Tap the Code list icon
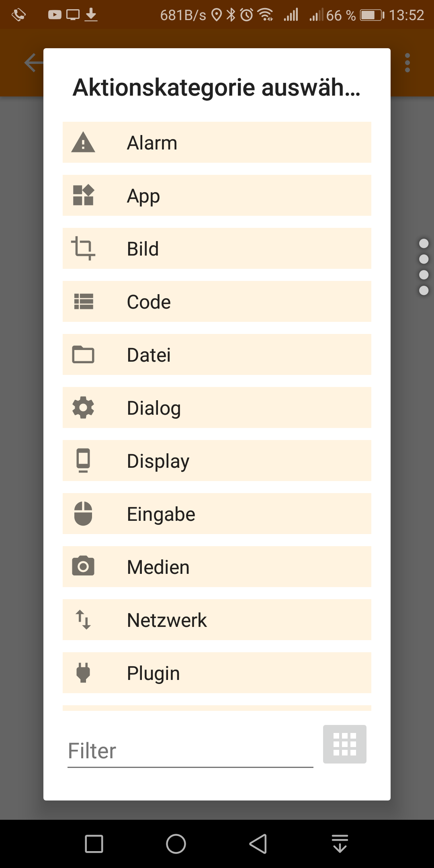This screenshot has width=434, height=868. coord(83,301)
